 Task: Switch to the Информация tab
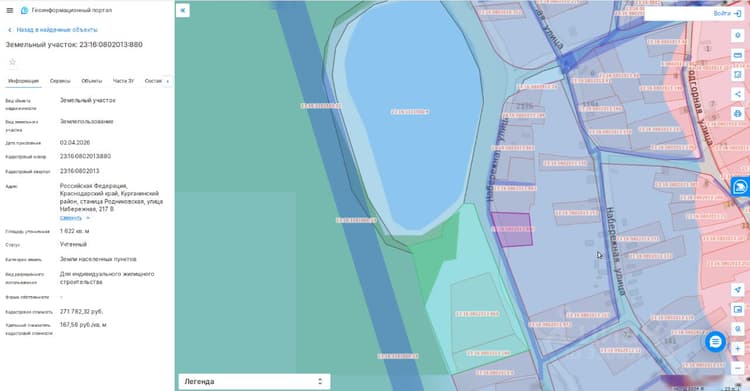click(23, 81)
